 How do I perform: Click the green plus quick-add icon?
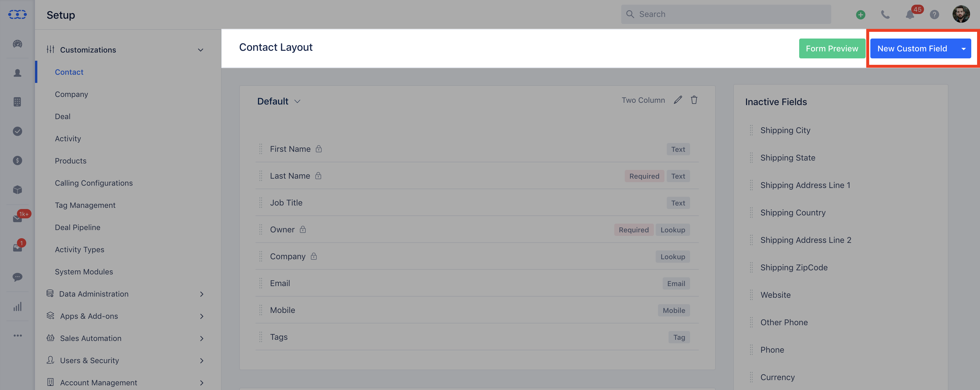pos(860,15)
